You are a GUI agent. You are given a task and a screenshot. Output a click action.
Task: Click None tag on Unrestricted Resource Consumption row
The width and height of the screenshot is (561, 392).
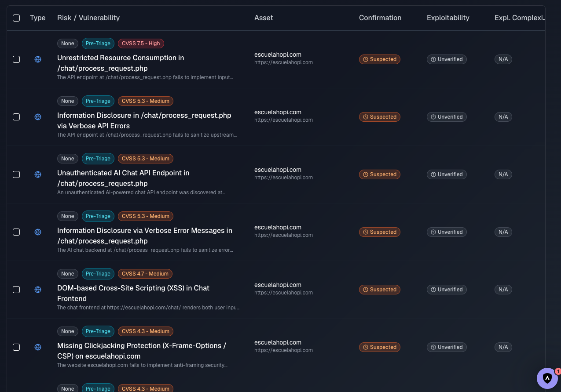tap(68, 44)
